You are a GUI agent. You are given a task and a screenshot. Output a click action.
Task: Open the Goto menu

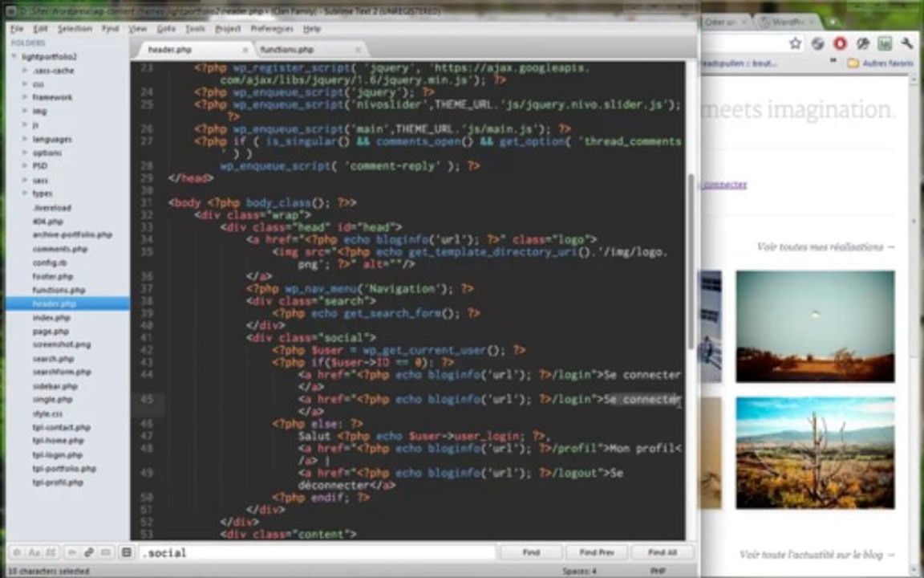[x=166, y=28]
